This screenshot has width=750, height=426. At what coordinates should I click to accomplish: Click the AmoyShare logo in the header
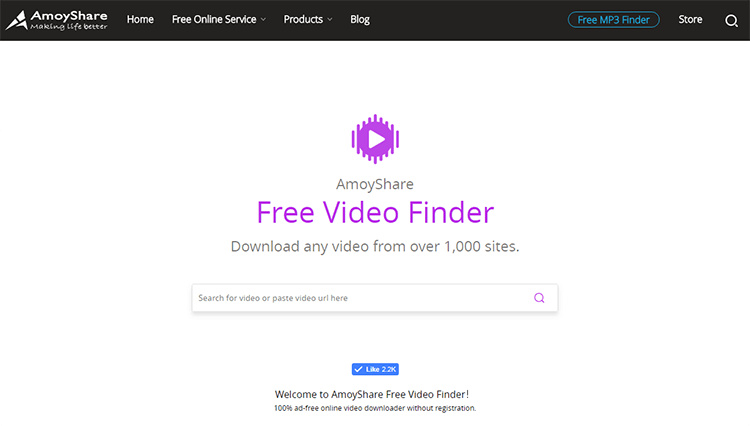click(x=56, y=20)
